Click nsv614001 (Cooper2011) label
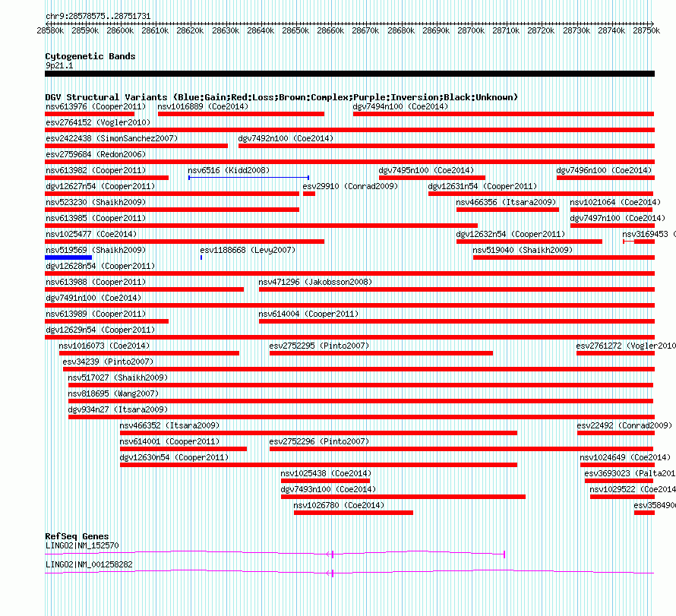This screenshot has width=676, height=616. click(169, 441)
